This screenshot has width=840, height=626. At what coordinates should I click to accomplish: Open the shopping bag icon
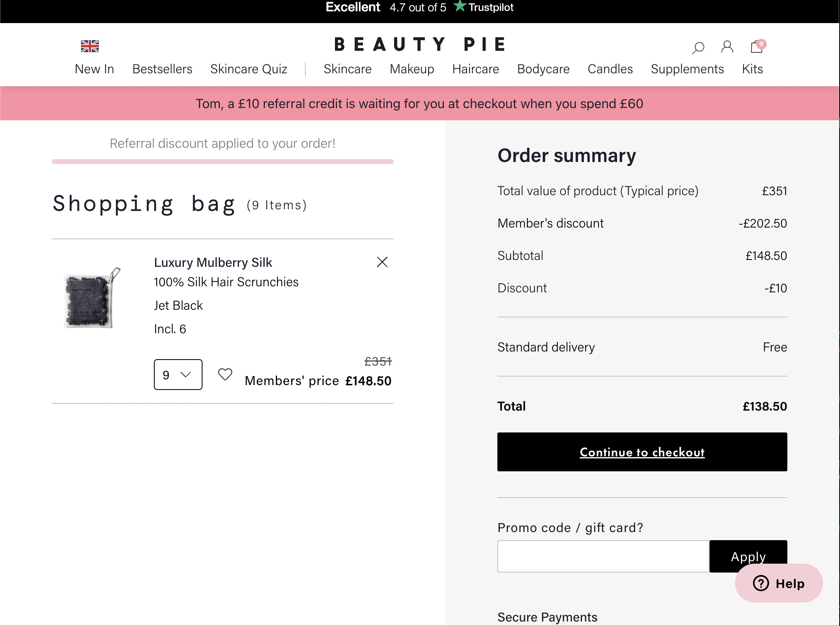point(757,47)
